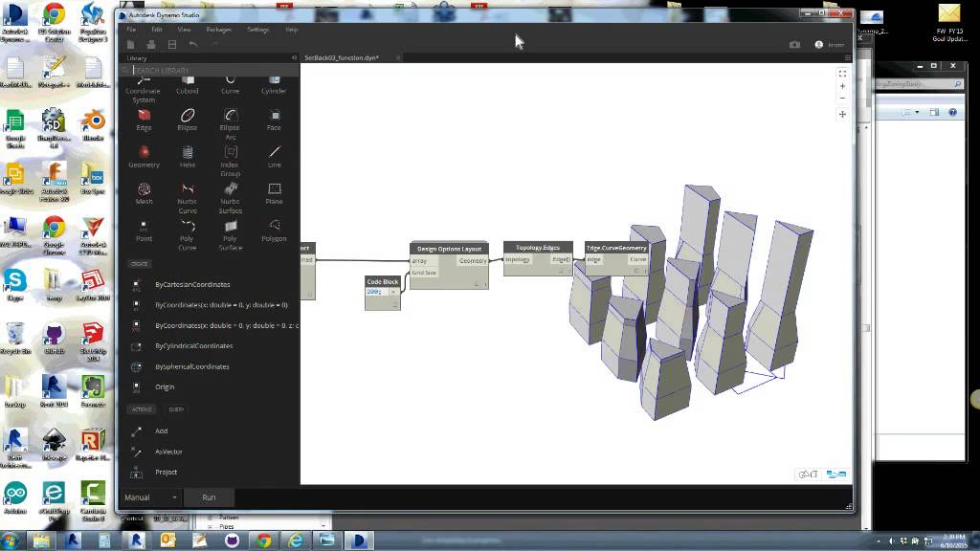Click the Run button
The image size is (980, 551).
(209, 497)
